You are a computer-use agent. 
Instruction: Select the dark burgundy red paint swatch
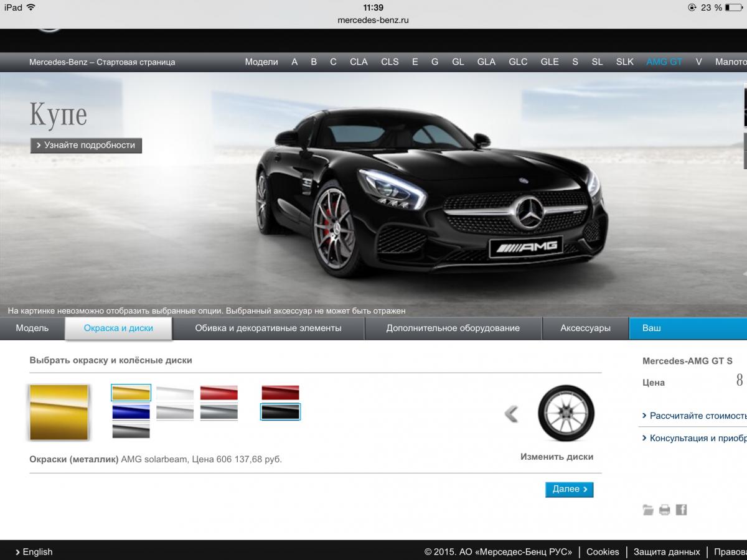coord(280,393)
